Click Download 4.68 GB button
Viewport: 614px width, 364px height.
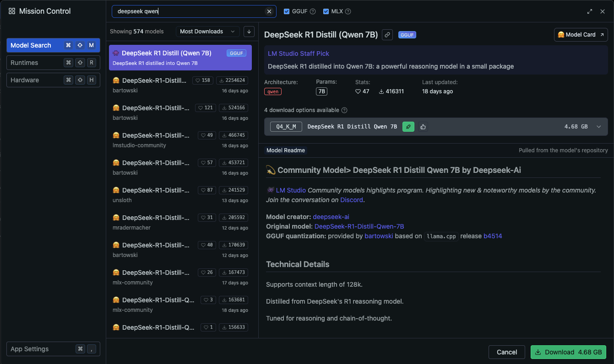point(568,352)
